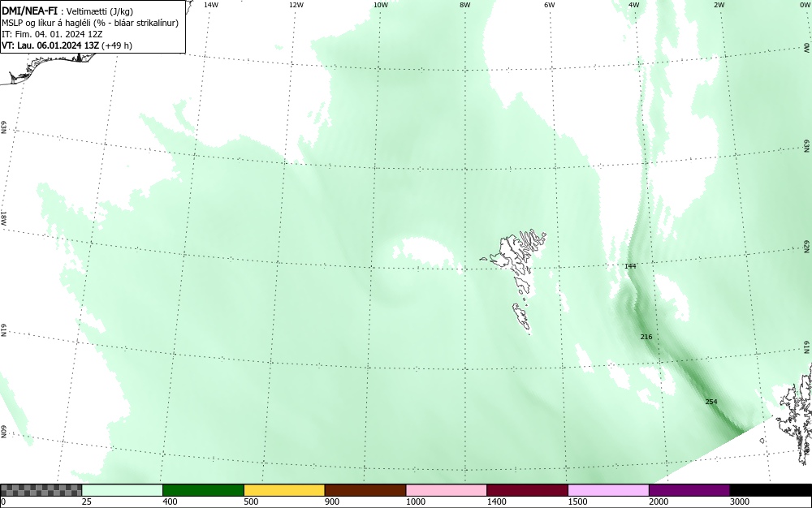Viewport: 812px width, 508px height.
Task: Click the 18W longitude label on left edge
Action: 3,217
